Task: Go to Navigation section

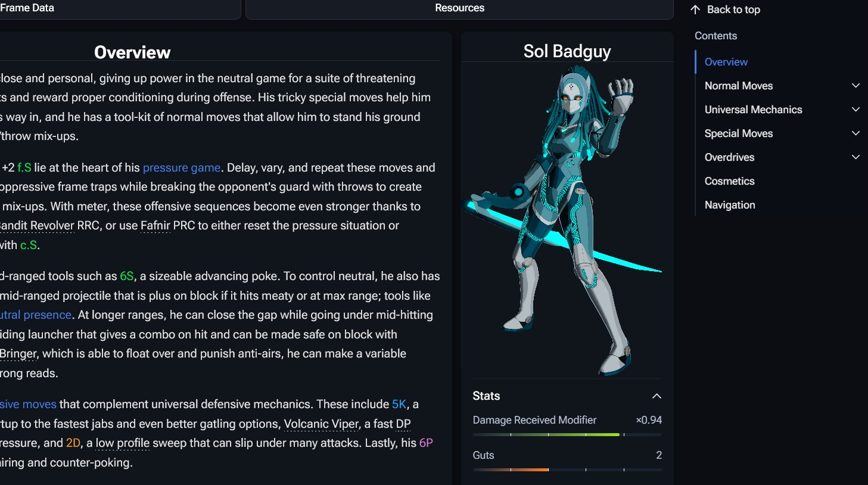Action: [x=730, y=205]
